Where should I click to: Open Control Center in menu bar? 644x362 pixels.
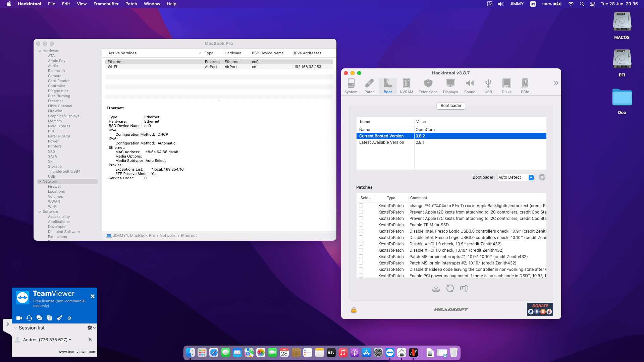pos(593,4)
